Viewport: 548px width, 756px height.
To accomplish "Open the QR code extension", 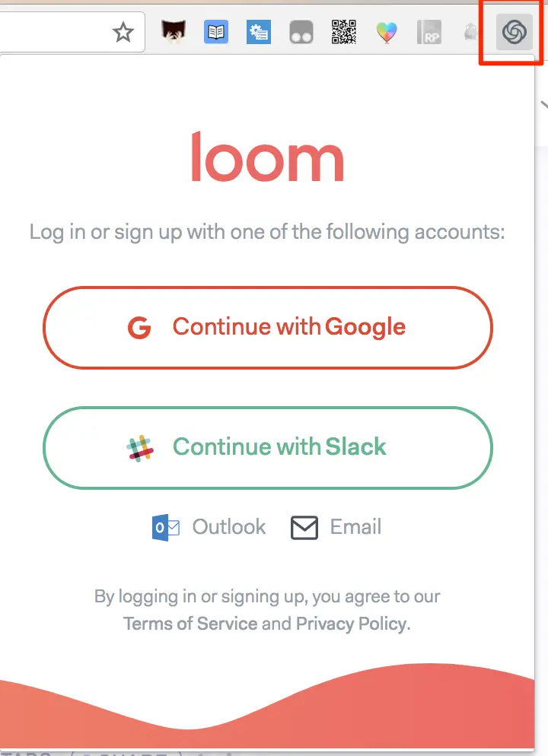I will pyautogui.click(x=344, y=32).
